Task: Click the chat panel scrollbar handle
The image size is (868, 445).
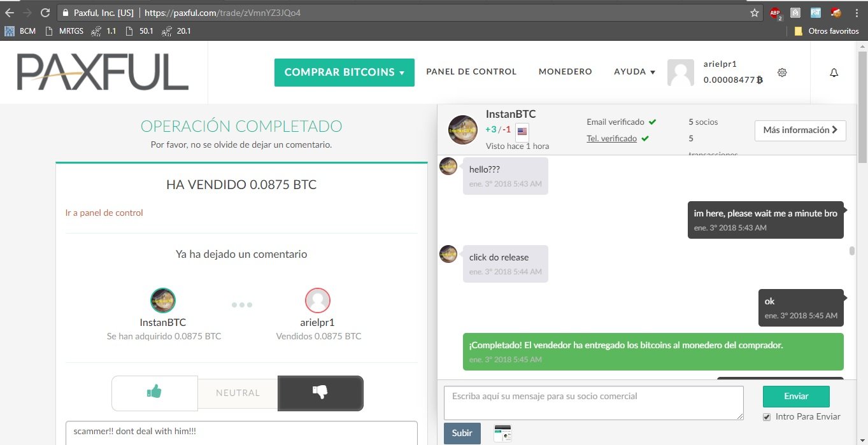Action: 852,250
